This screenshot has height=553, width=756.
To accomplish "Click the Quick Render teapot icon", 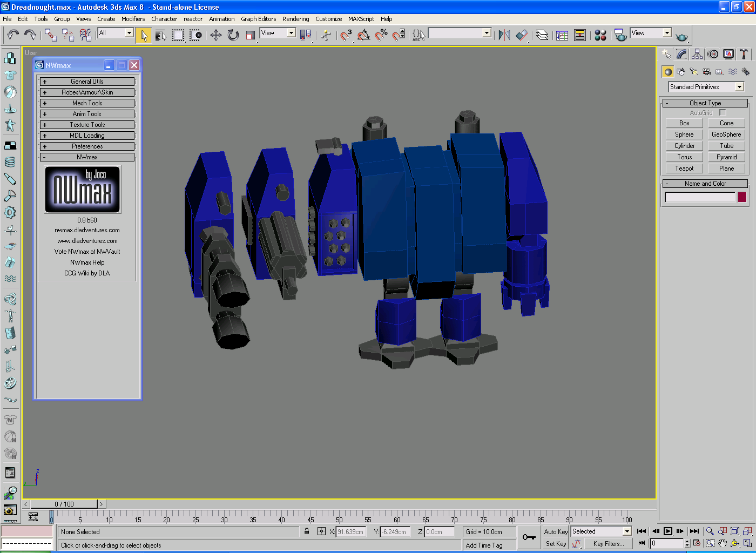I will click(x=682, y=36).
